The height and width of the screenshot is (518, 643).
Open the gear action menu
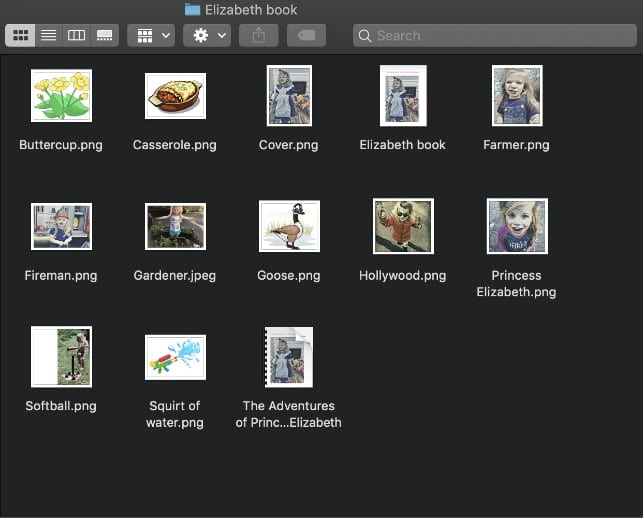[208, 35]
